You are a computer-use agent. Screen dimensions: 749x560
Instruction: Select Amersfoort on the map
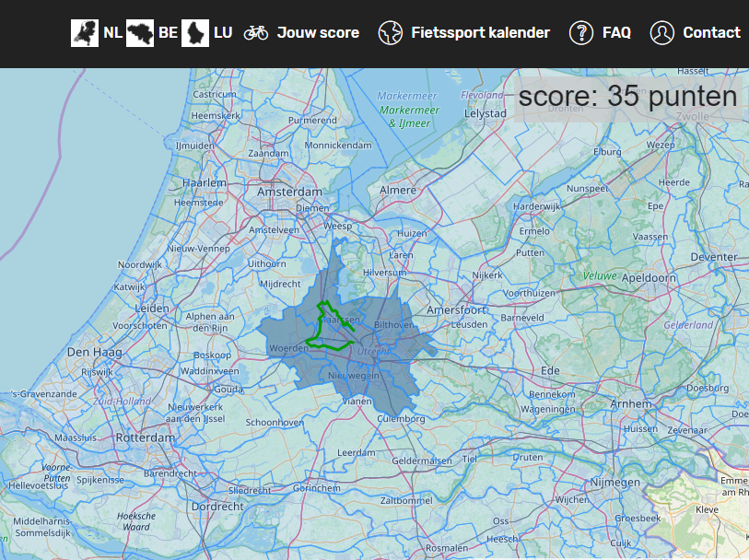459,310
